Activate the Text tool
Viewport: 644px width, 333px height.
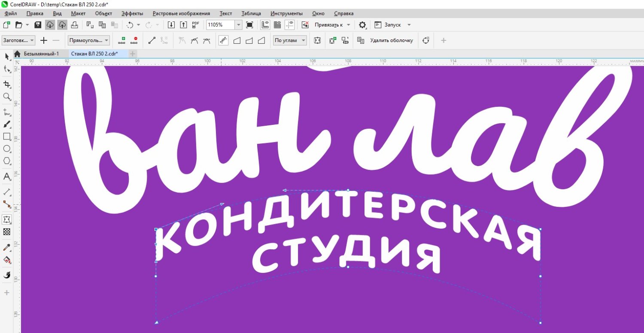(x=7, y=176)
